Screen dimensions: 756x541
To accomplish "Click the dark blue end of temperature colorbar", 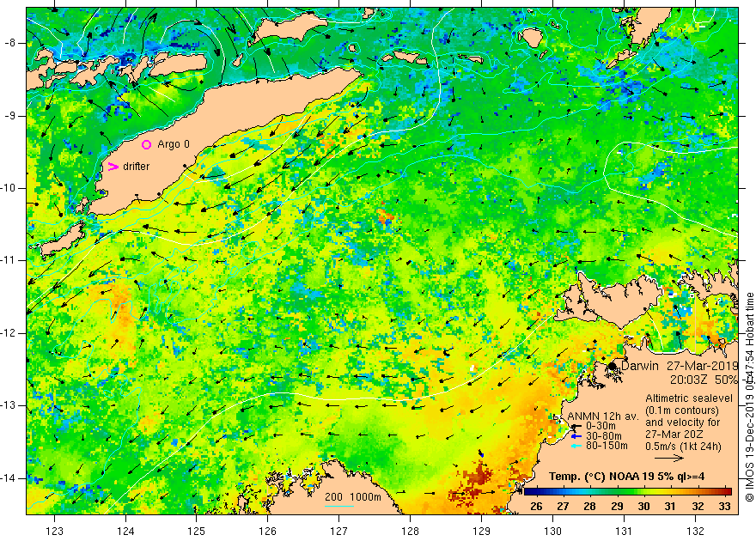I will coord(529,492).
